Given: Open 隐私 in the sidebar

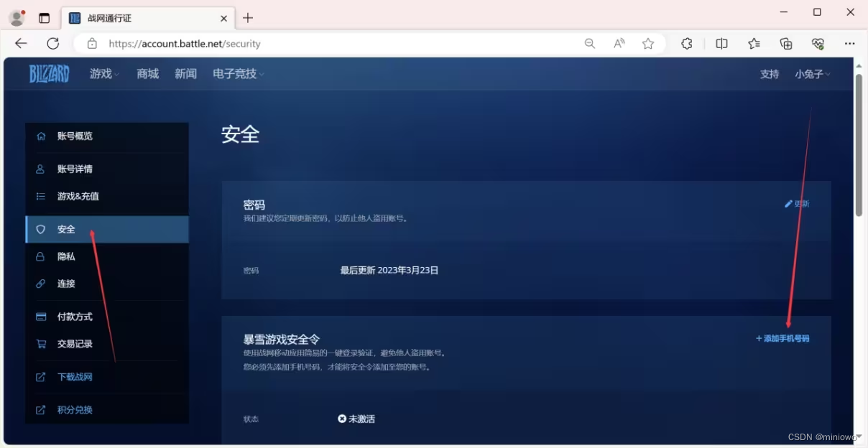Looking at the screenshot, I should point(107,257).
